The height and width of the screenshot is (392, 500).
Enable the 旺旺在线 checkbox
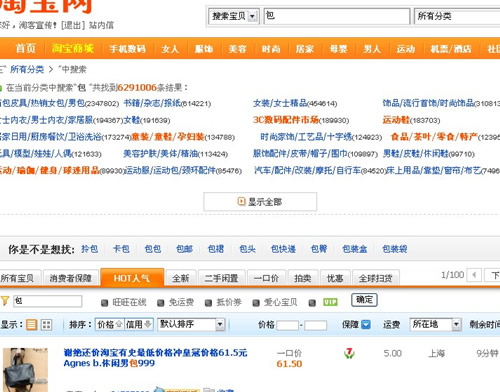click(105, 303)
